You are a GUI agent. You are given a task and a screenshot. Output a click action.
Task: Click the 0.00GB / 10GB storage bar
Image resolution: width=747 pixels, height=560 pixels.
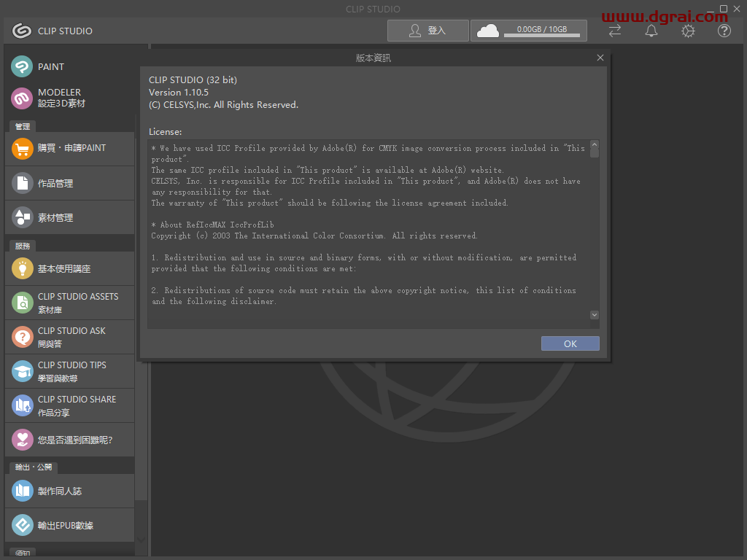pyautogui.click(x=542, y=31)
